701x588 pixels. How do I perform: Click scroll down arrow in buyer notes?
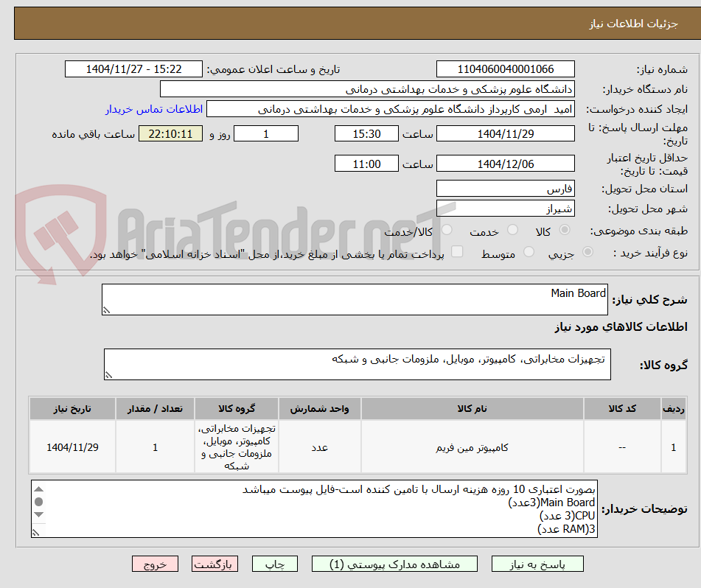(39, 515)
